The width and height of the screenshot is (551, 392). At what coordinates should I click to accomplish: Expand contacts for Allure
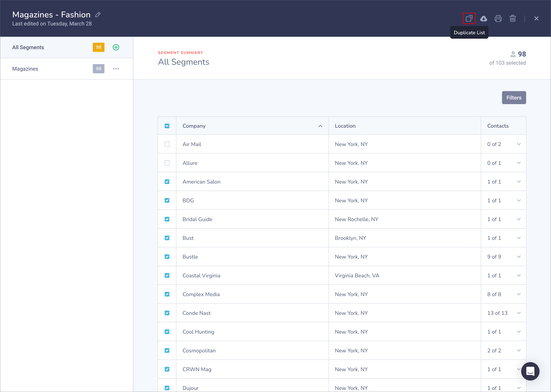[519, 163]
